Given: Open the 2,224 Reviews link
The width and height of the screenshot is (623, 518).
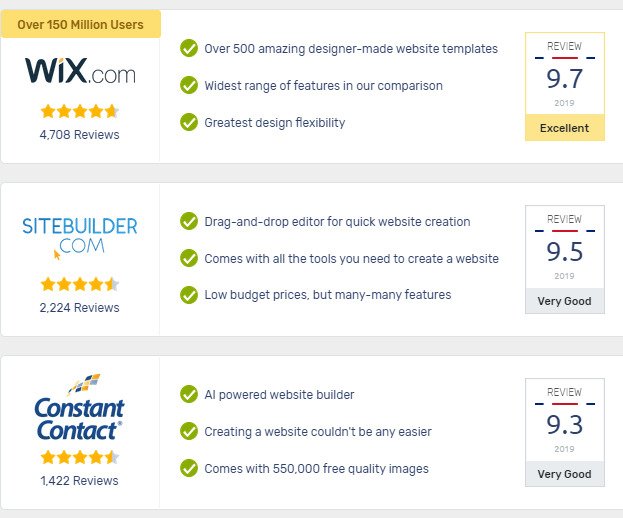Looking at the screenshot, I should point(79,307).
